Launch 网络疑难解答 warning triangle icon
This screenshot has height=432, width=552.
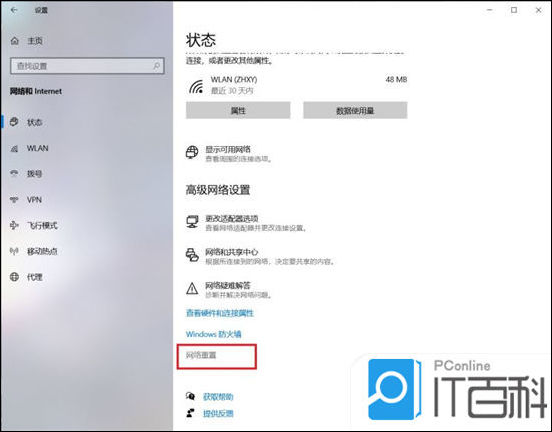(x=192, y=289)
